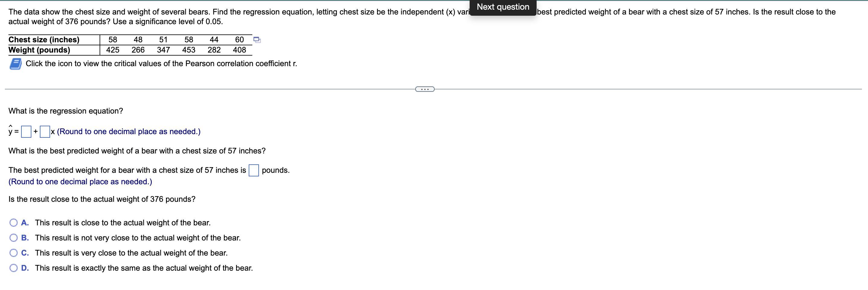The image size is (868, 290).
Task: Select answer choice C
Action: (x=13, y=253)
